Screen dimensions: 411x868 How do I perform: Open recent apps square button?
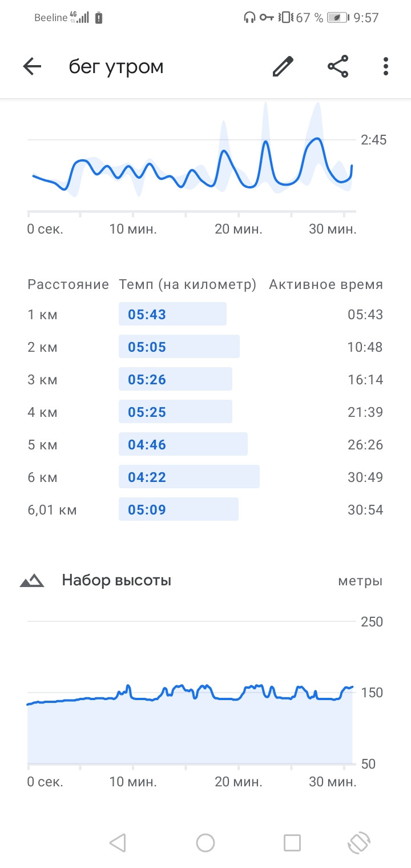(x=292, y=842)
